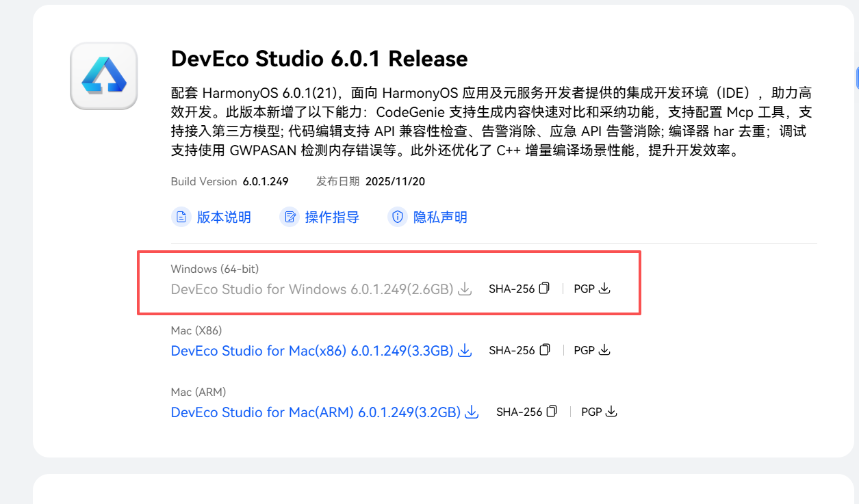Click the Mac (X86) label
Screen dimensions: 859x504
coord(196,330)
